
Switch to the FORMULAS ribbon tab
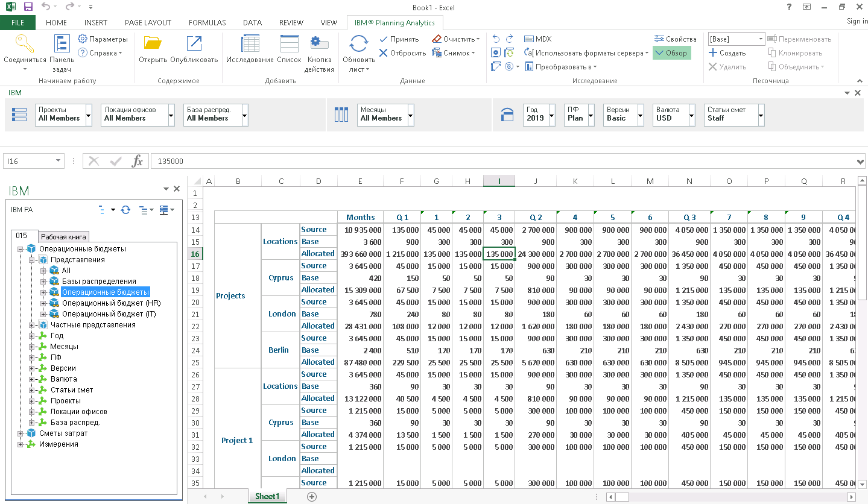(207, 23)
